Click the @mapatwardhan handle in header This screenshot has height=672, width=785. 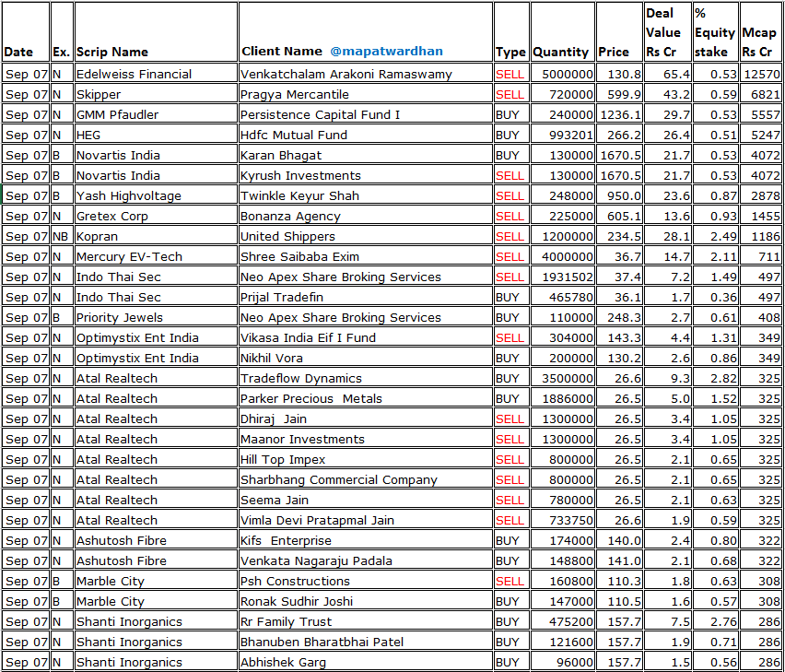click(x=386, y=51)
